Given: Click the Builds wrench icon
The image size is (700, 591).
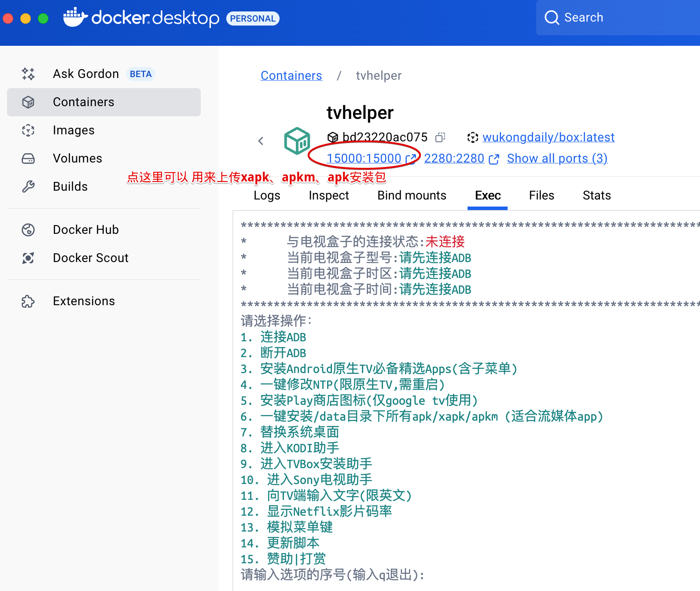Looking at the screenshot, I should (x=28, y=186).
